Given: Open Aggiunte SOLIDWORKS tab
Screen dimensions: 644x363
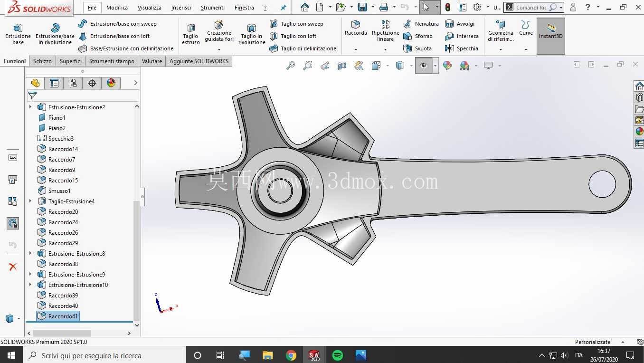Looking at the screenshot, I should 199,61.
